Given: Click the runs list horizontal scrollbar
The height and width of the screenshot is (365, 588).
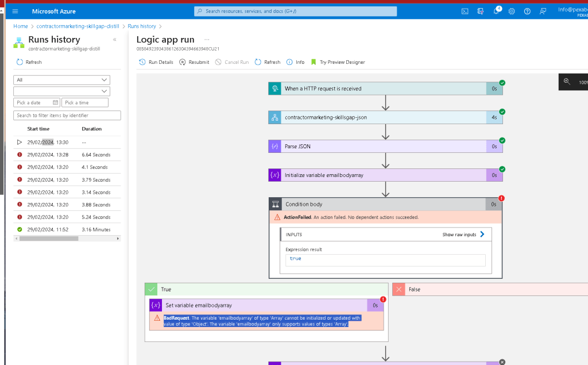Looking at the screenshot, I should (49, 239).
